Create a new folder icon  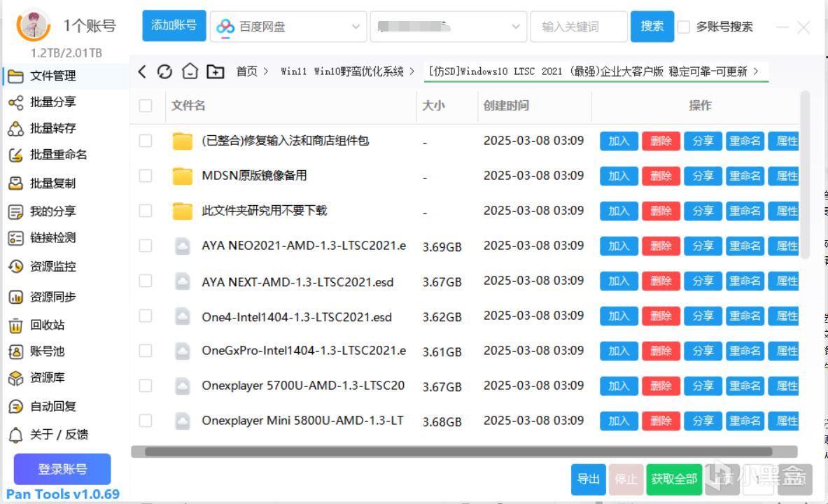(216, 71)
